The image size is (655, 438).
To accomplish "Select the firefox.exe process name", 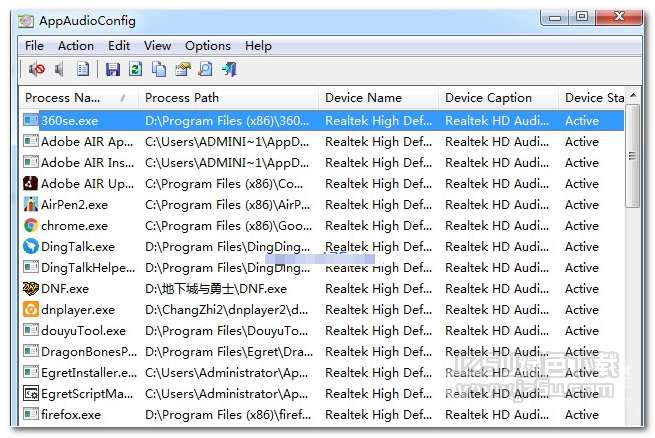I will [x=71, y=414].
